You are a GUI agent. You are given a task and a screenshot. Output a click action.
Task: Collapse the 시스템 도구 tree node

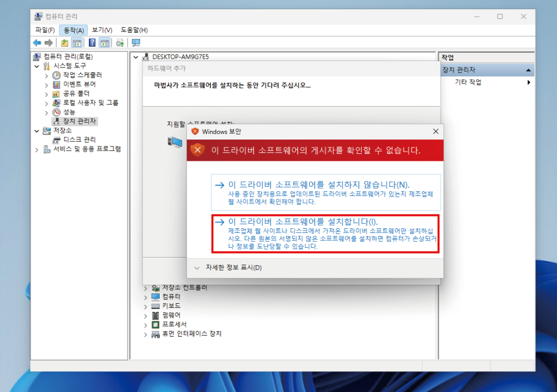(x=37, y=66)
